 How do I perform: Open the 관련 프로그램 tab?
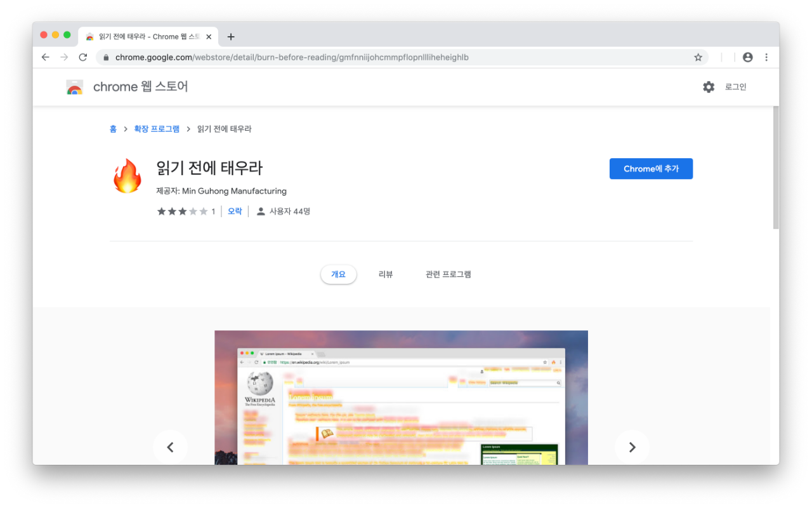[449, 274]
